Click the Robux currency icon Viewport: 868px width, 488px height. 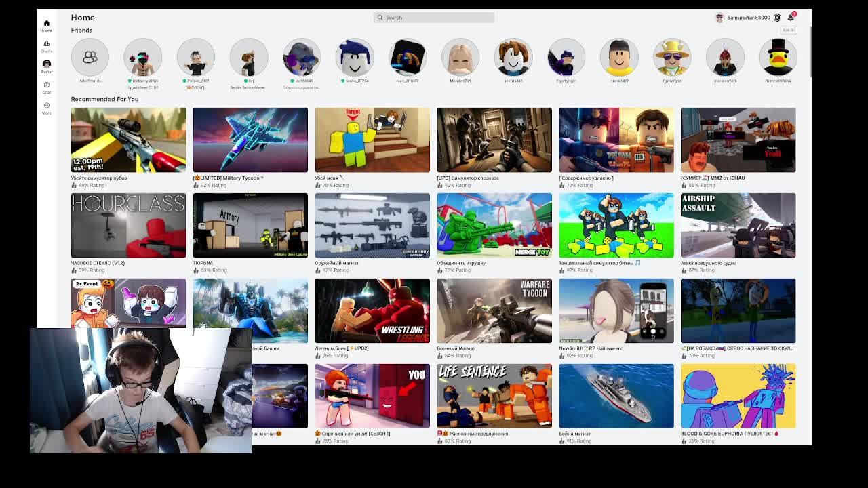777,18
